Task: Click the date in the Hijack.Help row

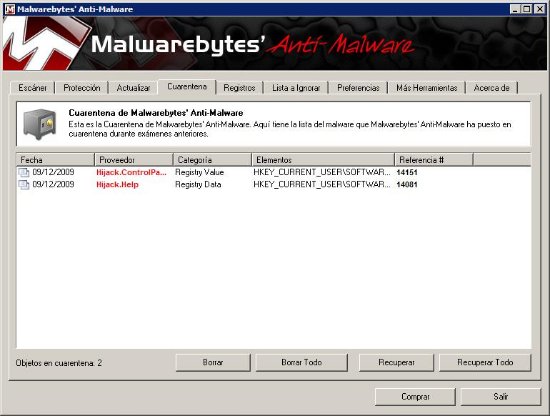Action: (53, 184)
